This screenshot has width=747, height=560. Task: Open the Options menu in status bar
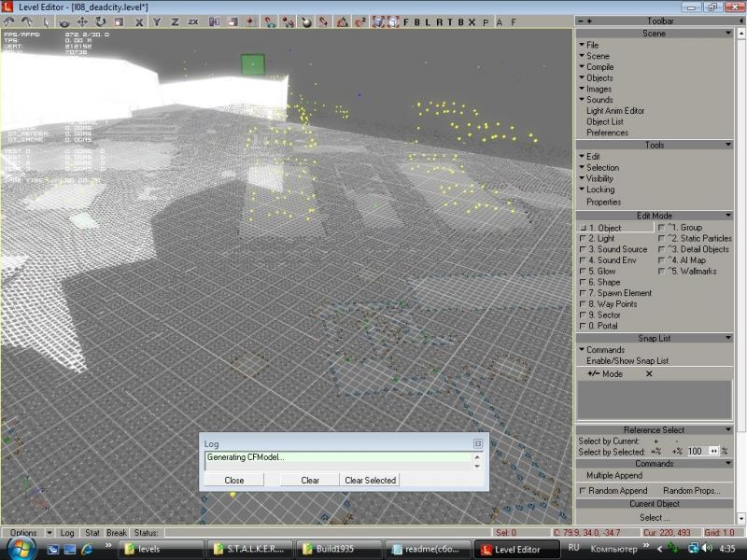point(23,533)
